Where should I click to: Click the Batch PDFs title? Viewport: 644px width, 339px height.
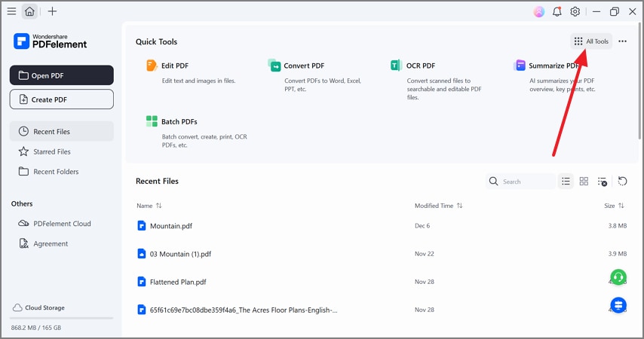click(179, 122)
